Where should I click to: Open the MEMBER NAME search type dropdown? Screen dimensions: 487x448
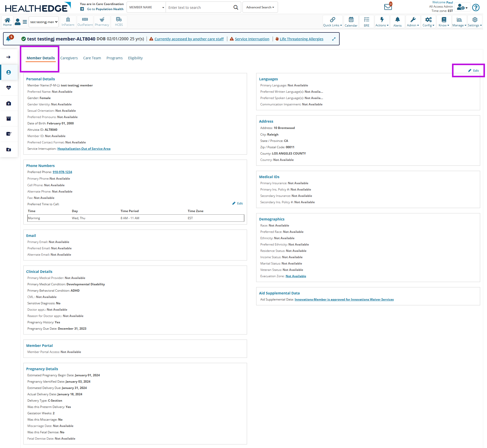146,7
